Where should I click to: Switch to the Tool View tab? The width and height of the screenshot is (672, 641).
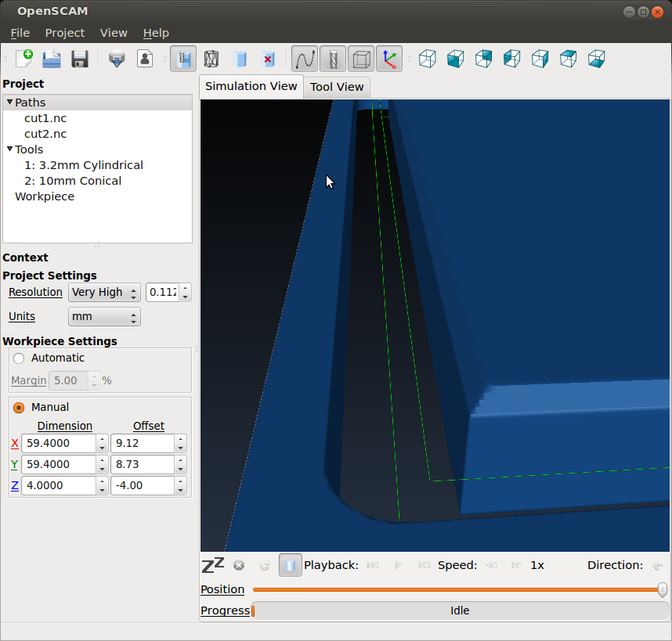(337, 87)
